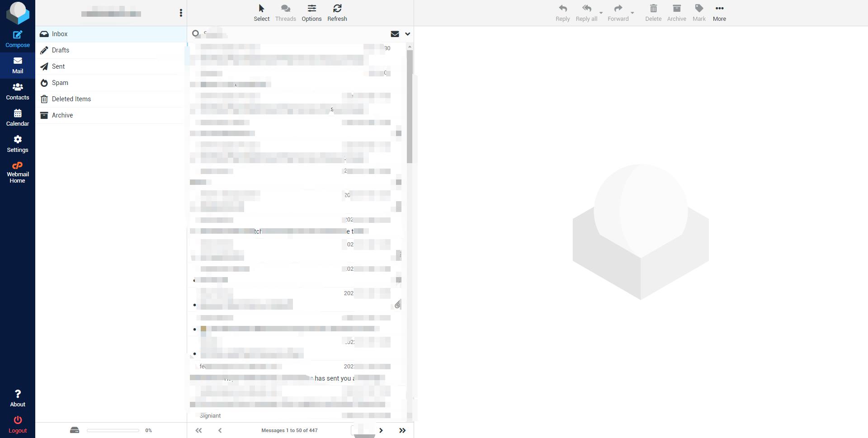Click the Threads toolbar button
868x438 pixels.
(286, 13)
